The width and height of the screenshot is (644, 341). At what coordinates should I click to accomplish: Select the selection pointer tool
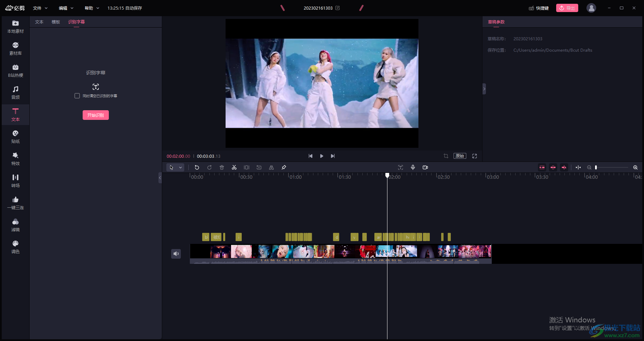(x=172, y=167)
